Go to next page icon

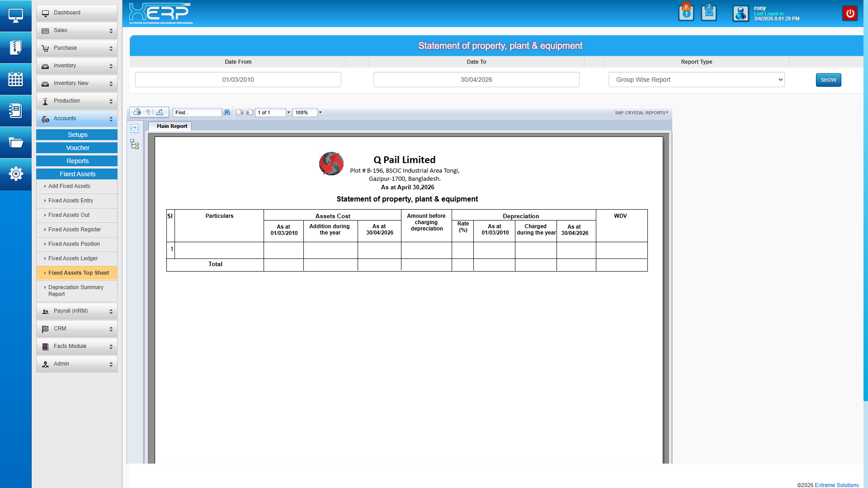click(250, 112)
